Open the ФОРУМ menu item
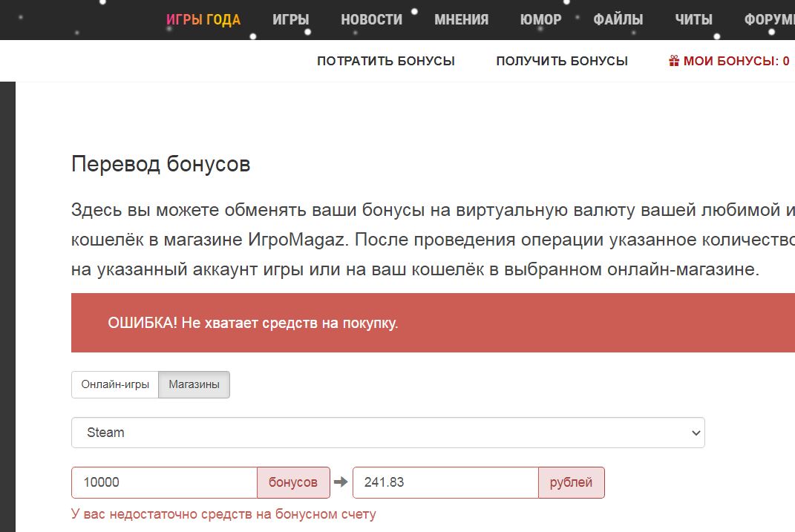Image resolution: width=795 pixels, height=532 pixels. point(769,20)
